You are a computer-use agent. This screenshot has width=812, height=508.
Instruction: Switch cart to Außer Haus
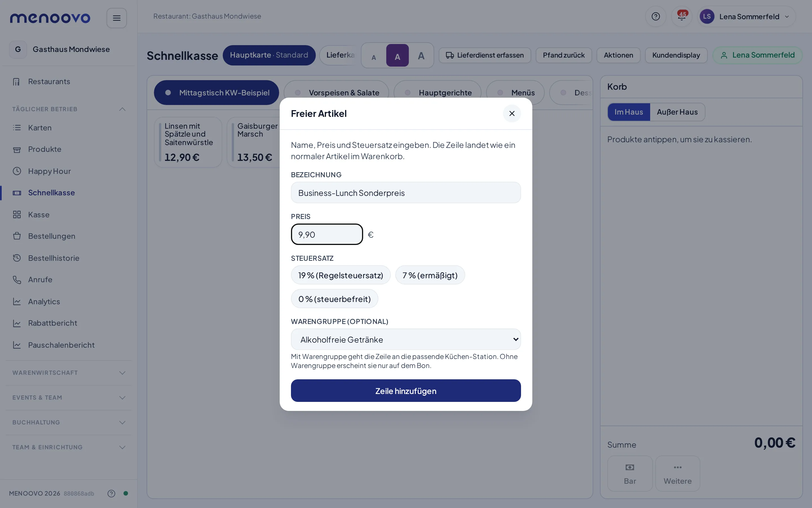[x=677, y=112]
